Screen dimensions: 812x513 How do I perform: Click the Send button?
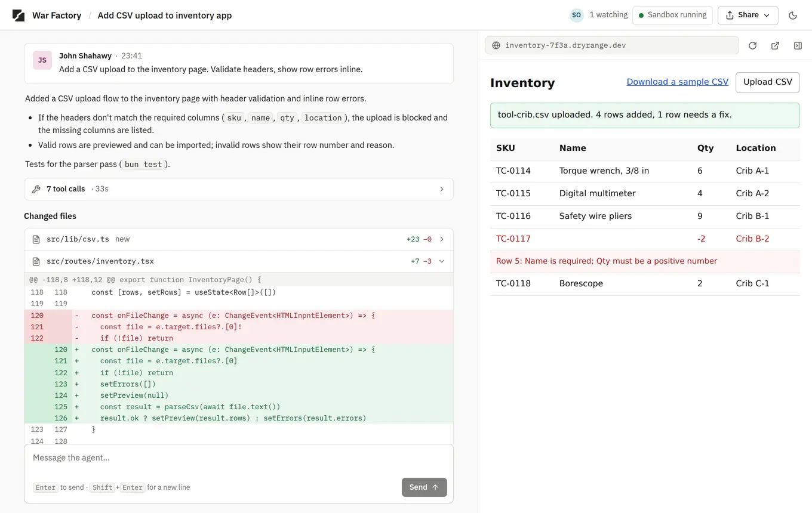[x=424, y=487]
